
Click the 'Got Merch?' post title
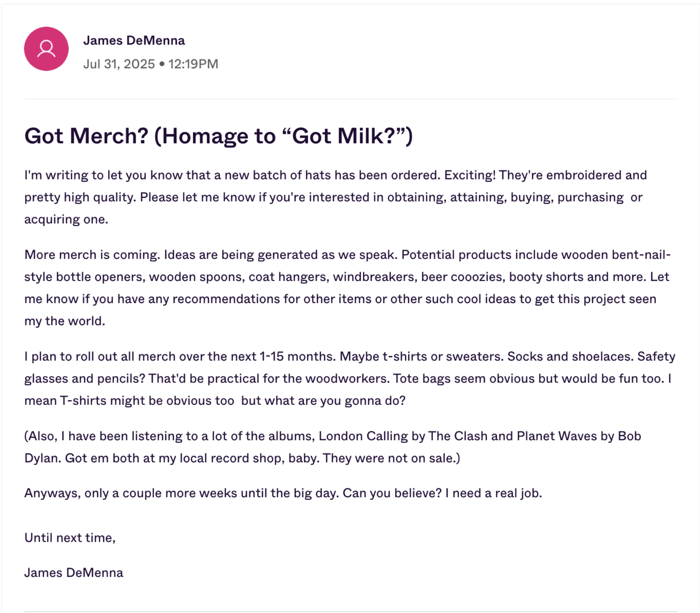point(218,136)
